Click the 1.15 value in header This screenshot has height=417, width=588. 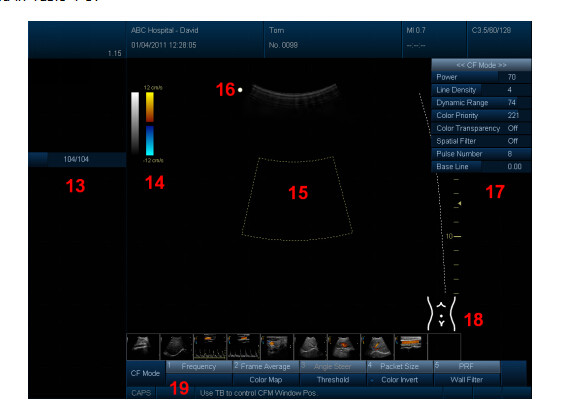(x=114, y=53)
